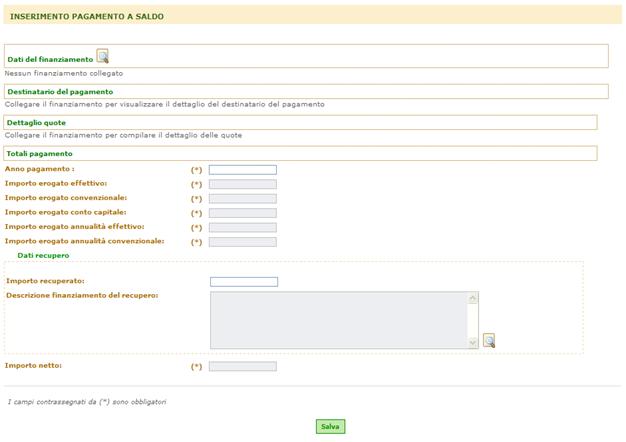Click the Importo erogato conto capitale field
This screenshot has height=442, width=626.
243,213
